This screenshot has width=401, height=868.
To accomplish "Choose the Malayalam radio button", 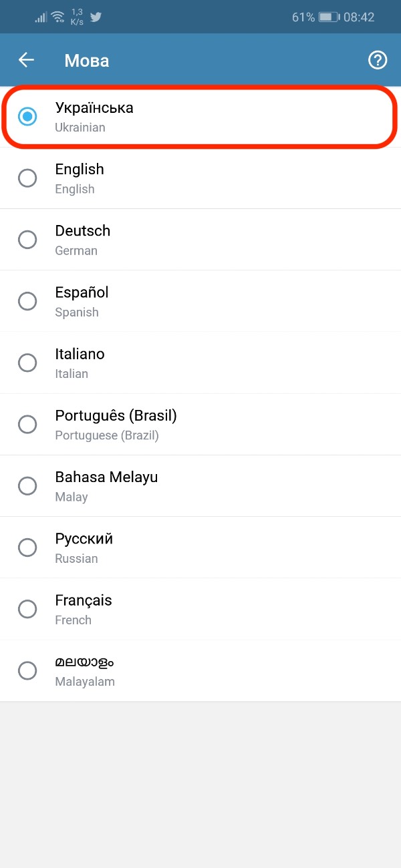I will click(x=27, y=670).
